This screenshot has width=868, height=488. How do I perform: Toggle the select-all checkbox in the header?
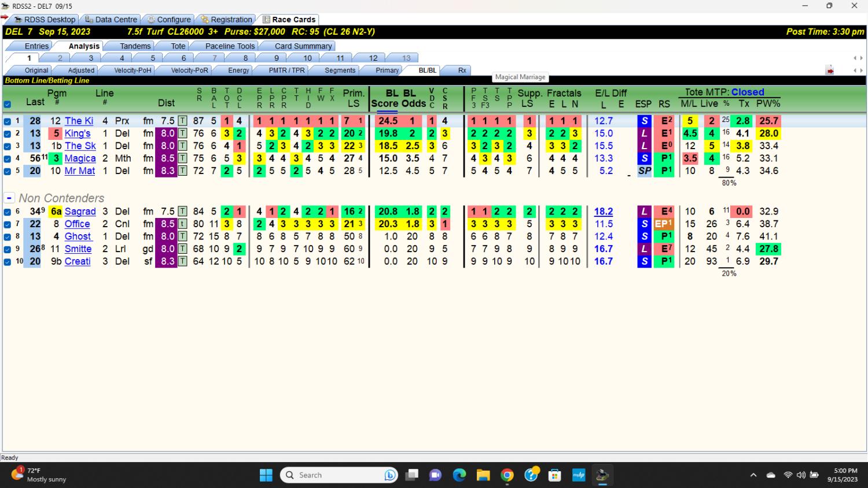point(7,105)
